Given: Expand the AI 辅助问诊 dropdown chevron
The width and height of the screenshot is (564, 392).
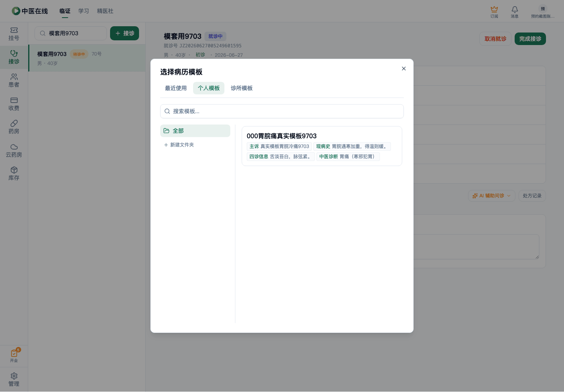Looking at the screenshot, I should click(509, 196).
